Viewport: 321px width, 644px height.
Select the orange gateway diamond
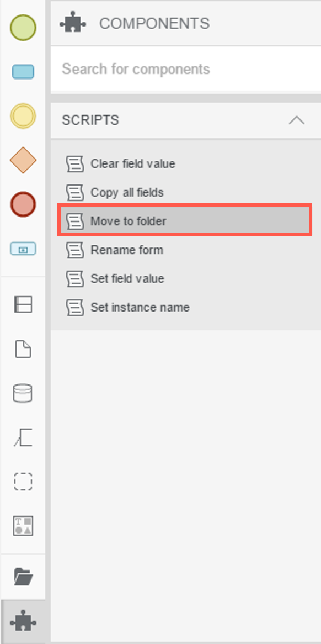pos(23,160)
